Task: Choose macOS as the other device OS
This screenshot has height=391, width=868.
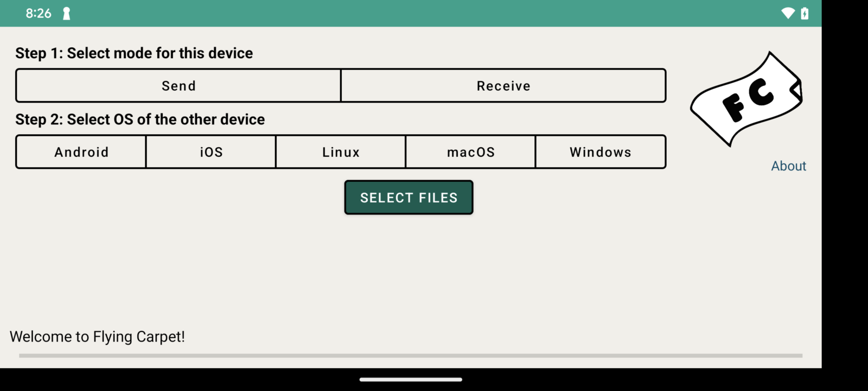Action: tap(470, 152)
